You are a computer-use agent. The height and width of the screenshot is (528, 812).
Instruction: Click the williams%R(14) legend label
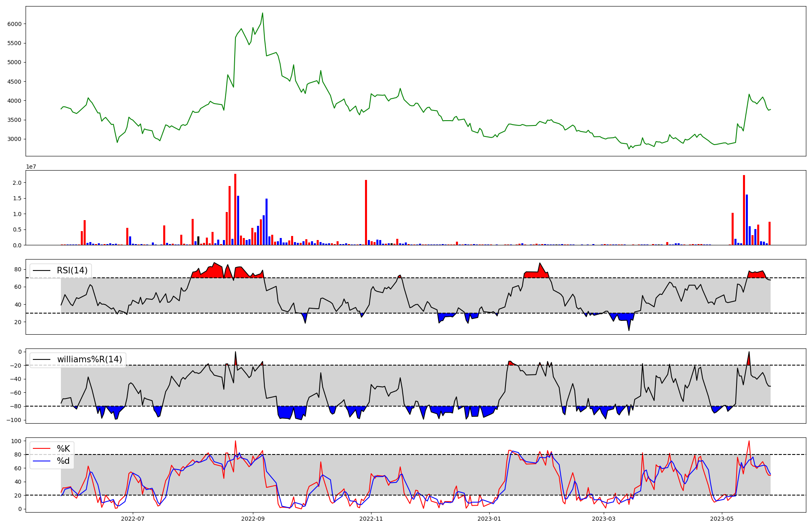click(x=89, y=359)
